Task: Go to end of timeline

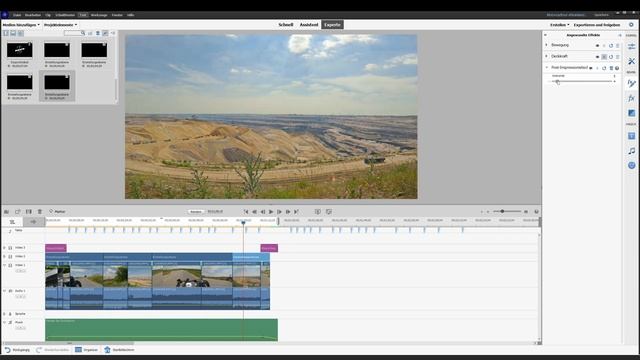Action: click(x=296, y=212)
